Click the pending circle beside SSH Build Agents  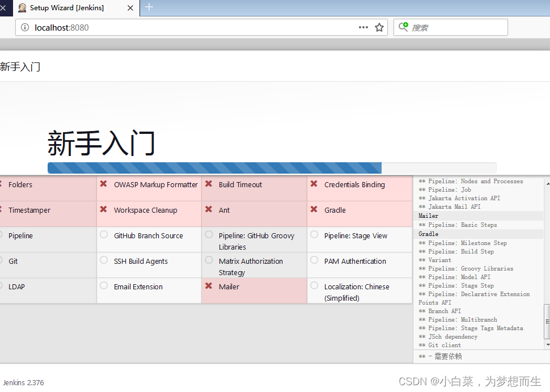[x=104, y=260]
